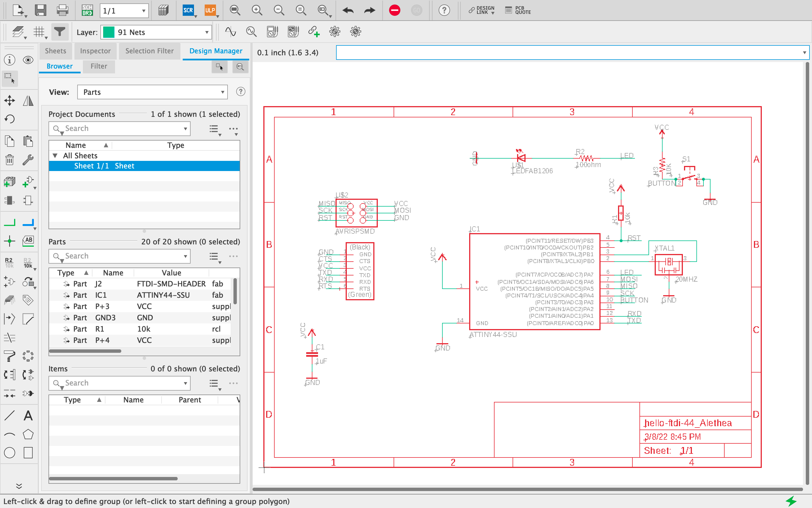This screenshot has width=812, height=508.
Task: Click the red Stop command icon
Action: pyautogui.click(x=395, y=10)
